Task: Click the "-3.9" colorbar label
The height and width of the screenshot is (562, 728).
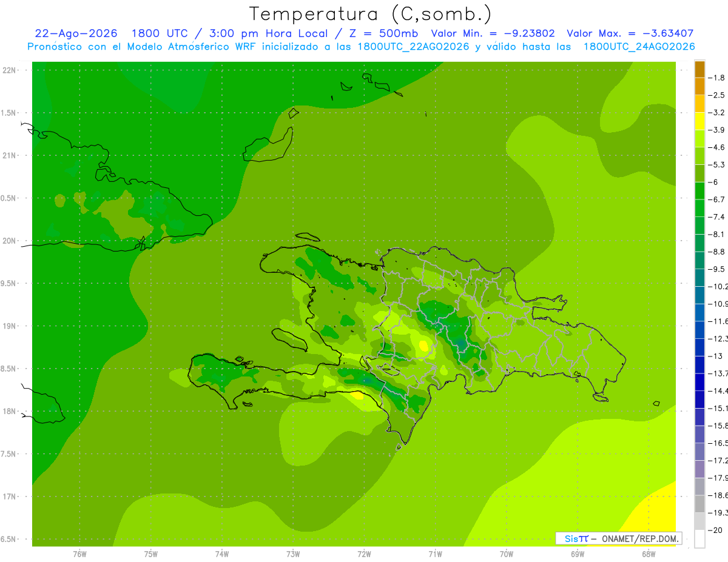Action: (716, 130)
